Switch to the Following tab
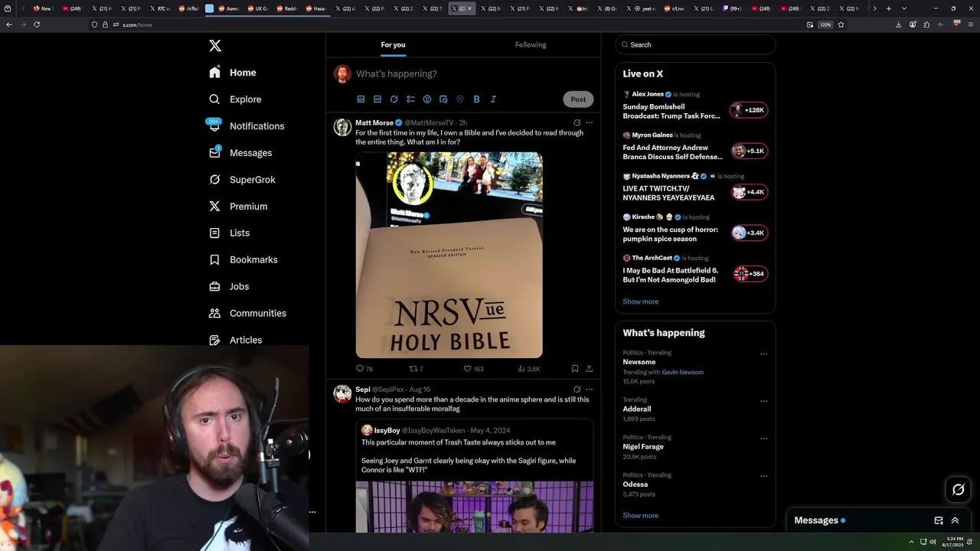 click(x=531, y=45)
